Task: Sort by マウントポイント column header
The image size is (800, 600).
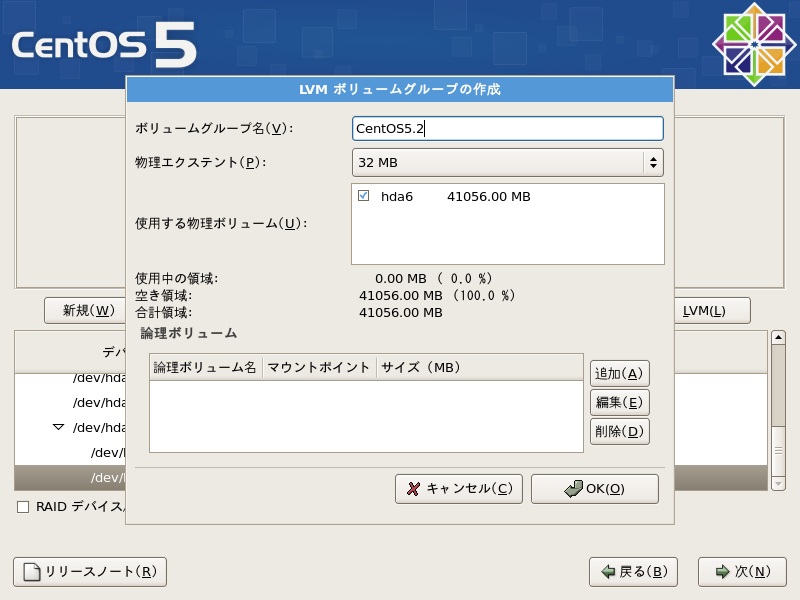Action: click(319, 367)
